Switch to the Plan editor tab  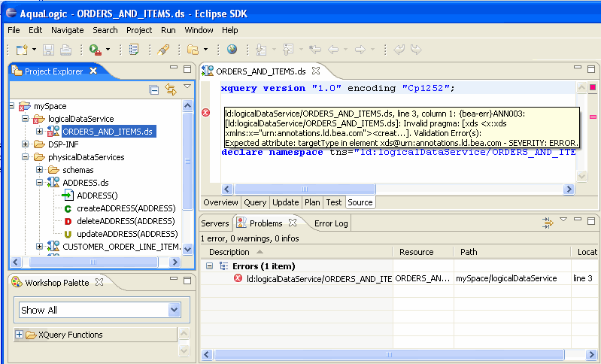(x=312, y=202)
